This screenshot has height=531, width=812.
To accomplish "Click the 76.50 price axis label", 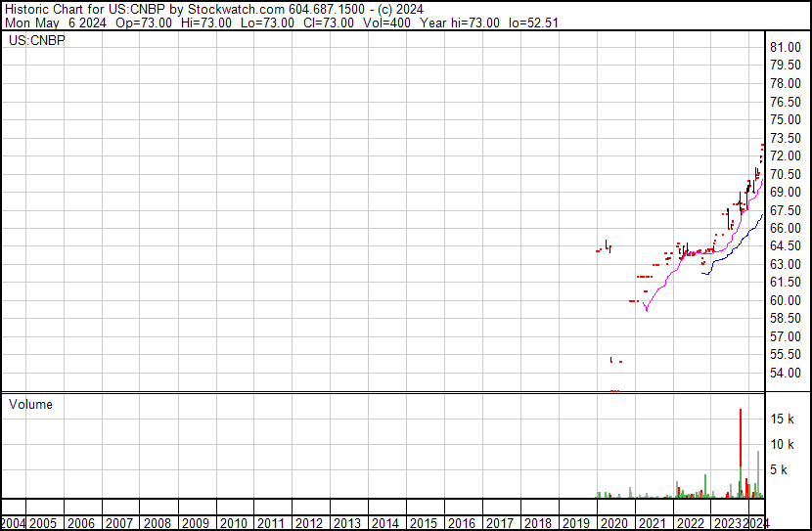I will click(x=785, y=102).
